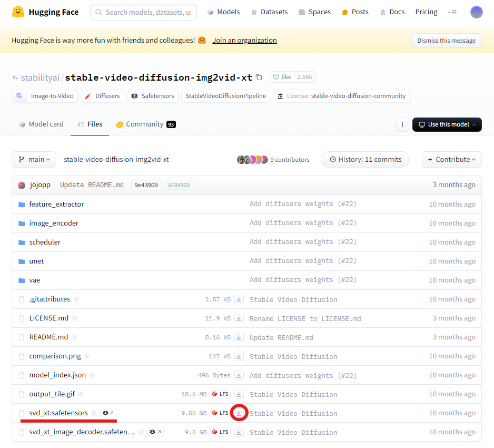Click the StableVideoDiffusionPipeline tag

click(x=225, y=96)
